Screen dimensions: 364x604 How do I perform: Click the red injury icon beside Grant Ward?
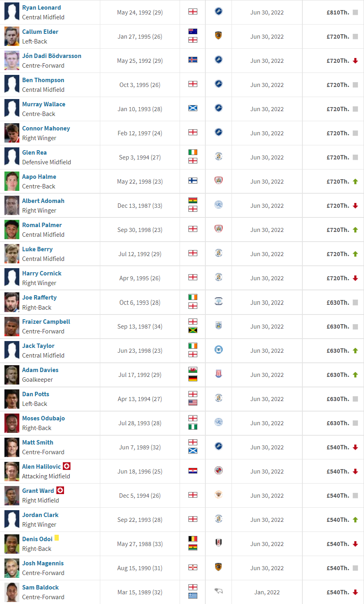[x=60, y=490]
